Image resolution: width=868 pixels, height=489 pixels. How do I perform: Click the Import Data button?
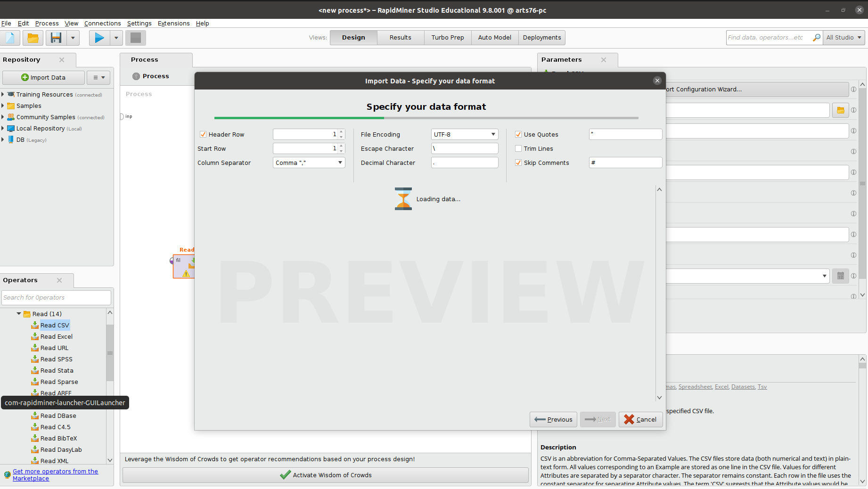click(x=43, y=78)
